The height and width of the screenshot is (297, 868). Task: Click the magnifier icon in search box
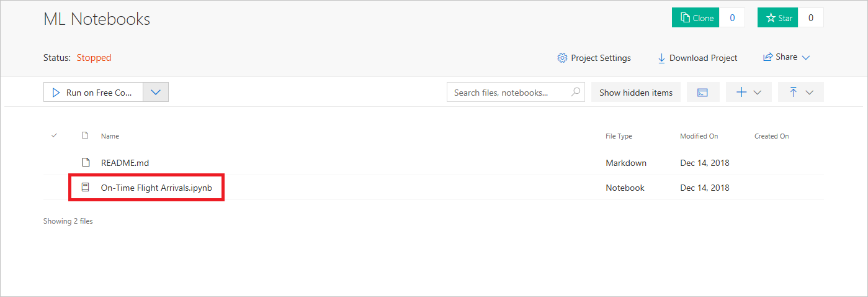pyautogui.click(x=576, y=92)
